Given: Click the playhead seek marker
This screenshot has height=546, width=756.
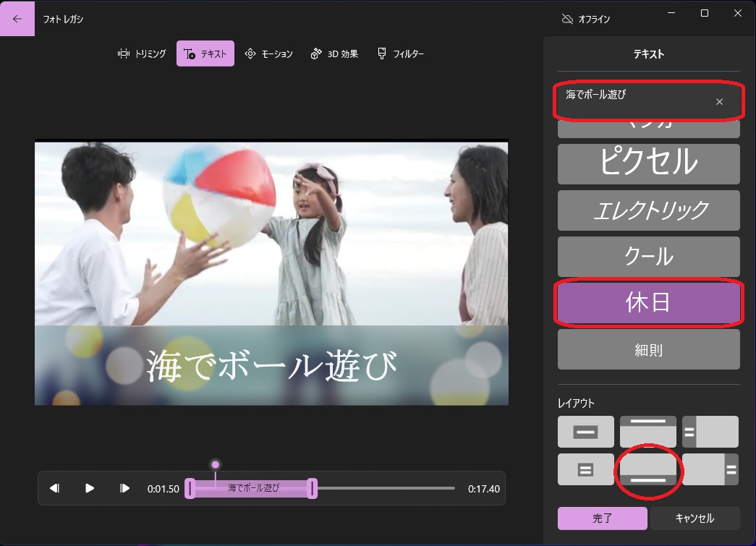Looking at the screenshot, I should click(216, 464).
